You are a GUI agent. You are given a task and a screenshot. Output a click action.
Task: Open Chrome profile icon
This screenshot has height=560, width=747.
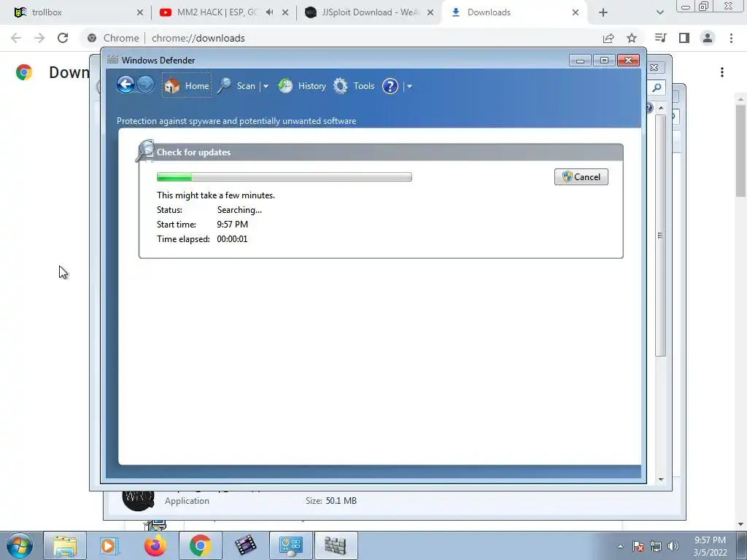point(708,38)
